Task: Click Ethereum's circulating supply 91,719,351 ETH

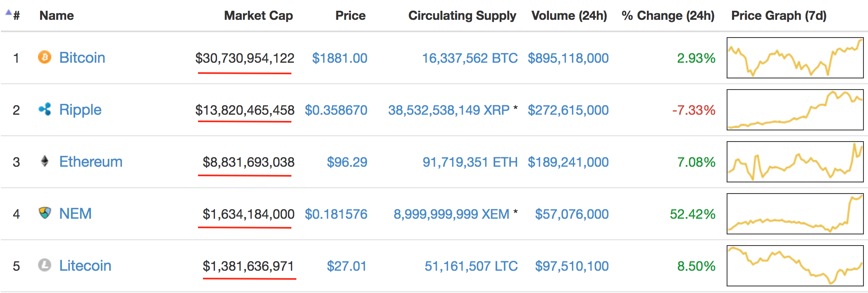Action: [470, 162]
